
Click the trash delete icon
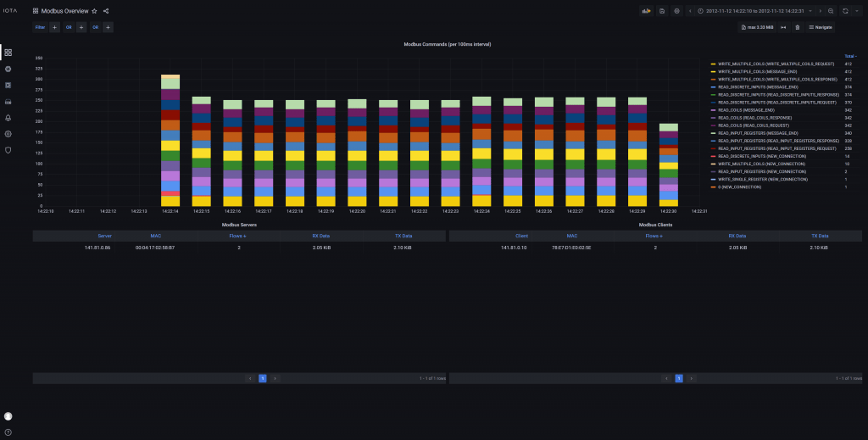[x=797, y=27]
